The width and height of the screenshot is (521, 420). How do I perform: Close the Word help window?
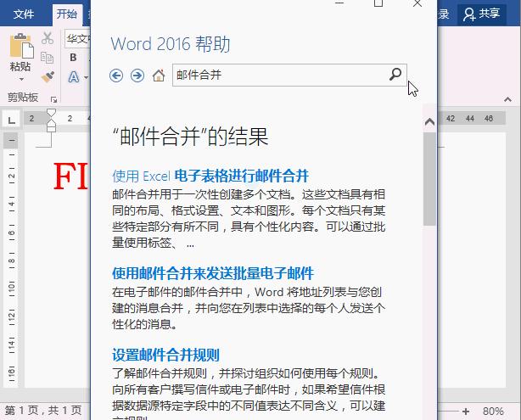(x=417, y=3)
